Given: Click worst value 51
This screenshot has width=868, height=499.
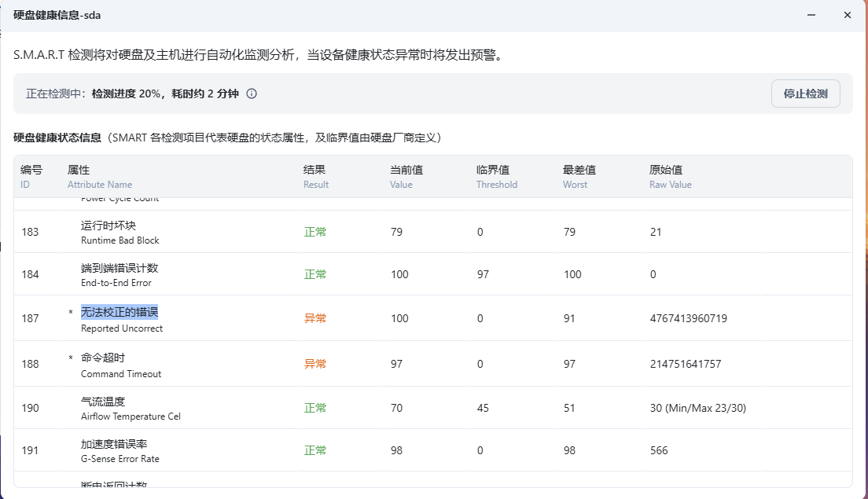Looking at the screenshot, I should click(x=569, y=408).
